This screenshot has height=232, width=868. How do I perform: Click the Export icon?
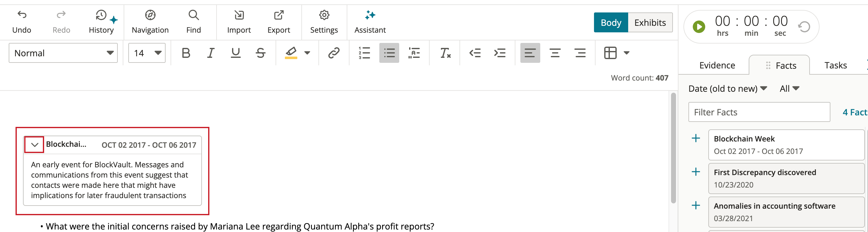[x=279, y=15]
